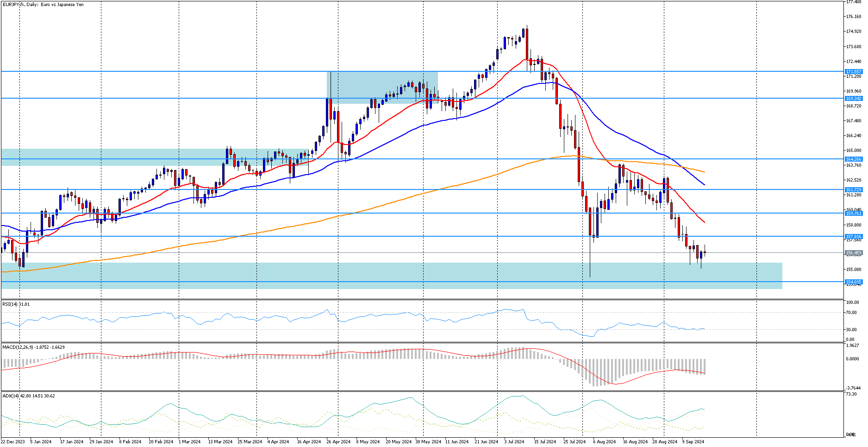Click the 1 Mar 2024 date label
Viewport: 868px width, 447px height.
pos(190,442)
